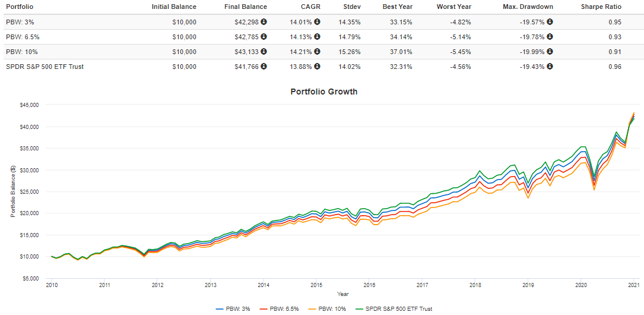The image size is (644, 315).
Task: Click the Sharpe Ratio column header
Action: [601, 7]
